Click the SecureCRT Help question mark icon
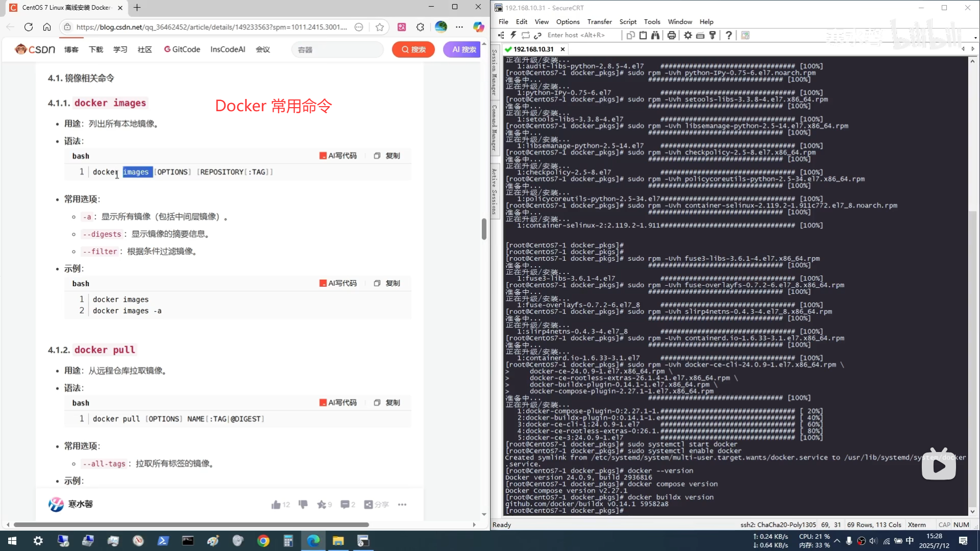This screenshot has width=980, height=551. pyautogui.click(x=729, y=35)
